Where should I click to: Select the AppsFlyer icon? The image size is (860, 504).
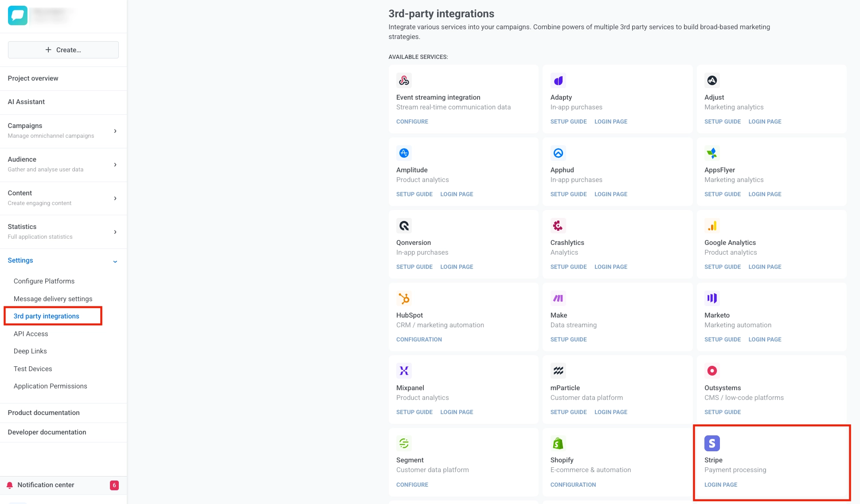tap(712, 153)
